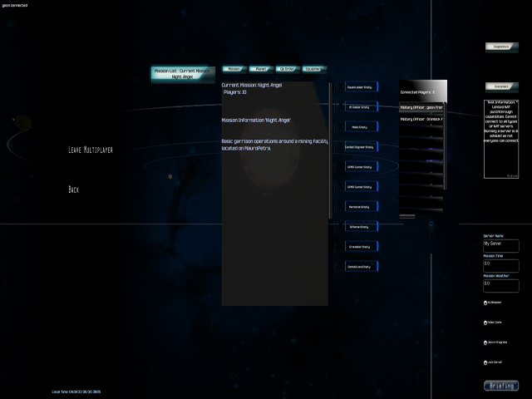The image size is (532, 399).
Task: Toggle the Join in Progress checkbox
Action: 485,342
